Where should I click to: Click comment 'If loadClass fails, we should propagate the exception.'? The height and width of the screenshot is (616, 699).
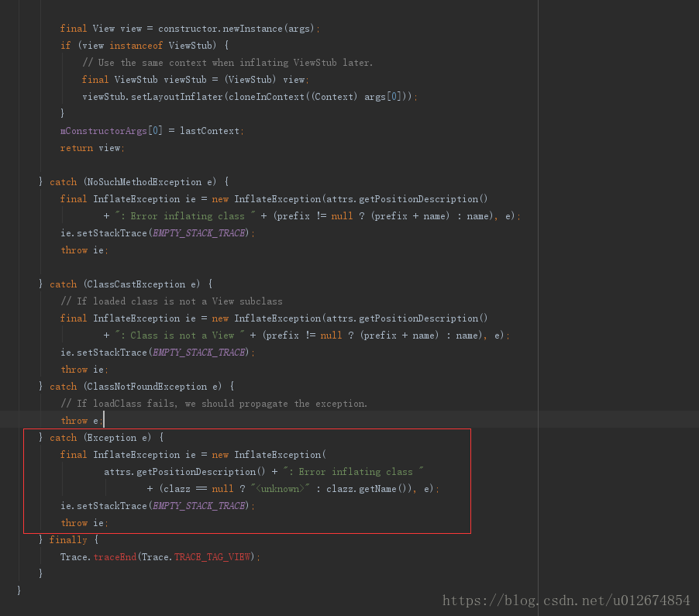pos(214,404)
